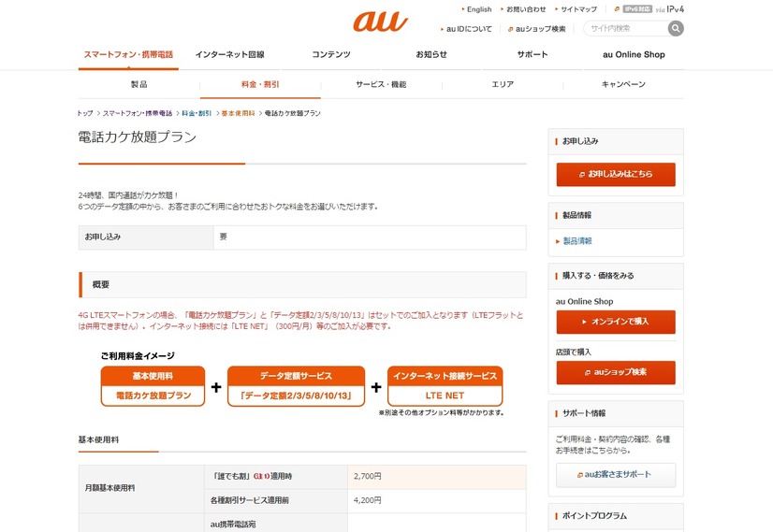Click the auお客さまサポート button
Image resolution: width=773 pixels, height=532 pixels.
pyautogui.click(x=616, y=475)
